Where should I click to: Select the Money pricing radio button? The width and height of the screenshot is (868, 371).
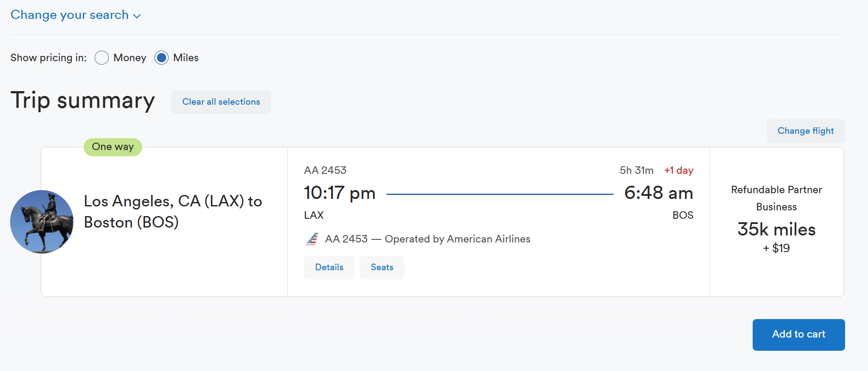[x=102, y=58]
